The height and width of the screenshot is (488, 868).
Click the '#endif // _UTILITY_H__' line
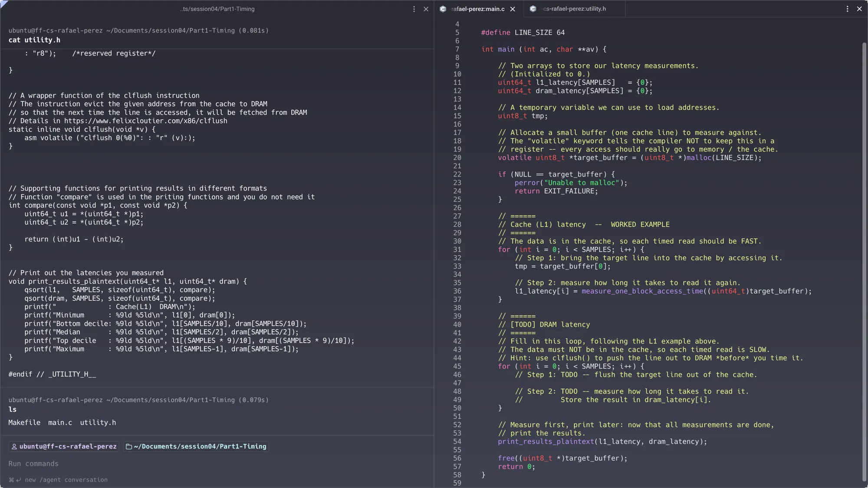point(52,374)
